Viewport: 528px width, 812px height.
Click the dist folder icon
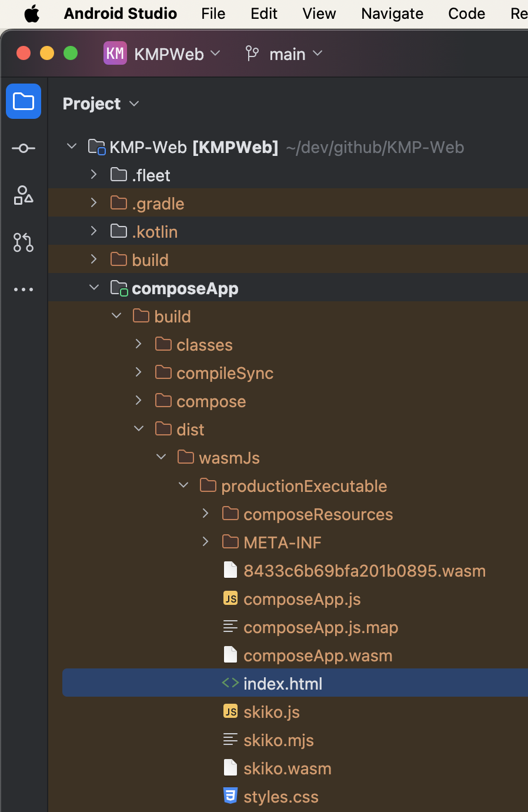point(163,429)
